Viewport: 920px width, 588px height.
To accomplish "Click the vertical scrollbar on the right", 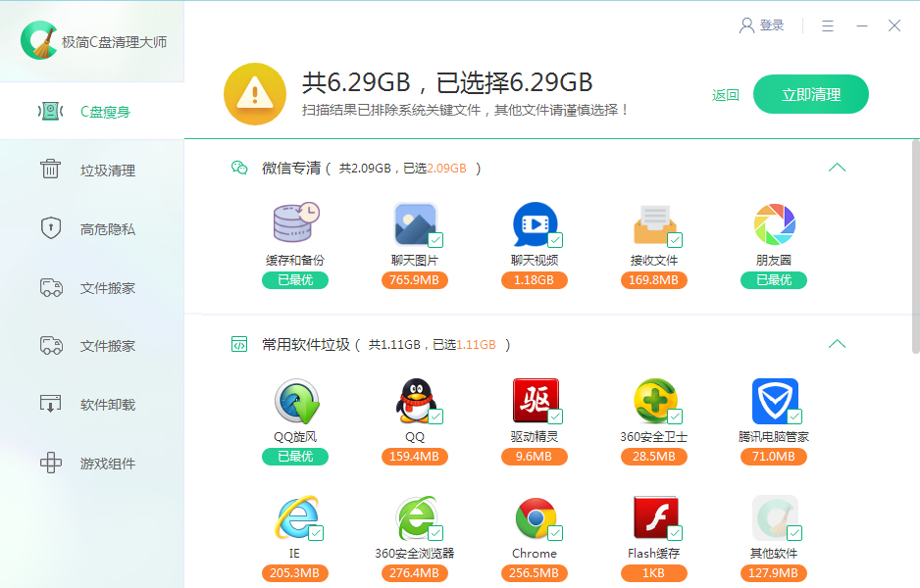I will pos(915,245).
